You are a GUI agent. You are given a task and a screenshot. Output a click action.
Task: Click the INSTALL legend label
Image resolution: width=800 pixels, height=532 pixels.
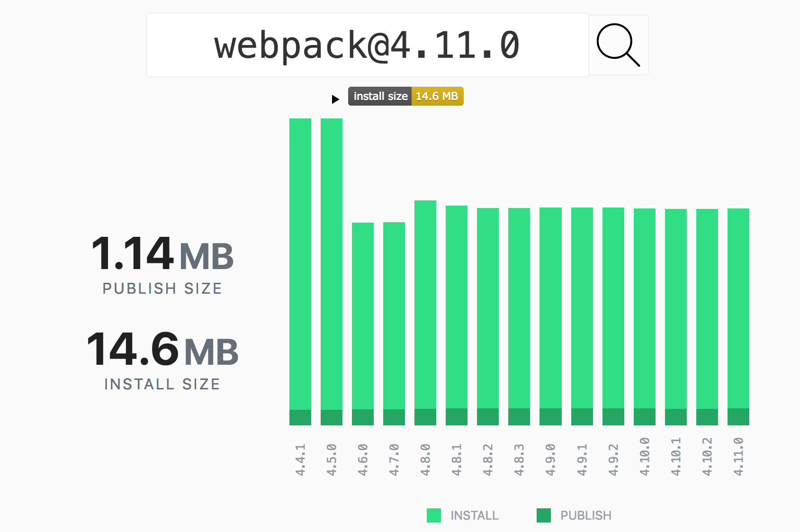coord(474,515)
